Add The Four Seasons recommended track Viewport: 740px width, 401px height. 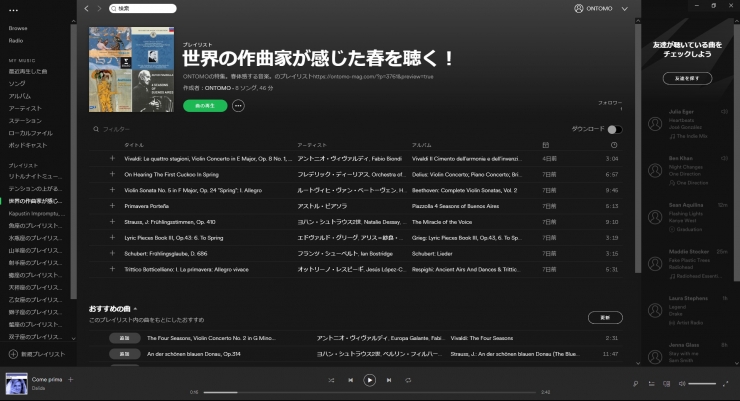tap(125, 338)
